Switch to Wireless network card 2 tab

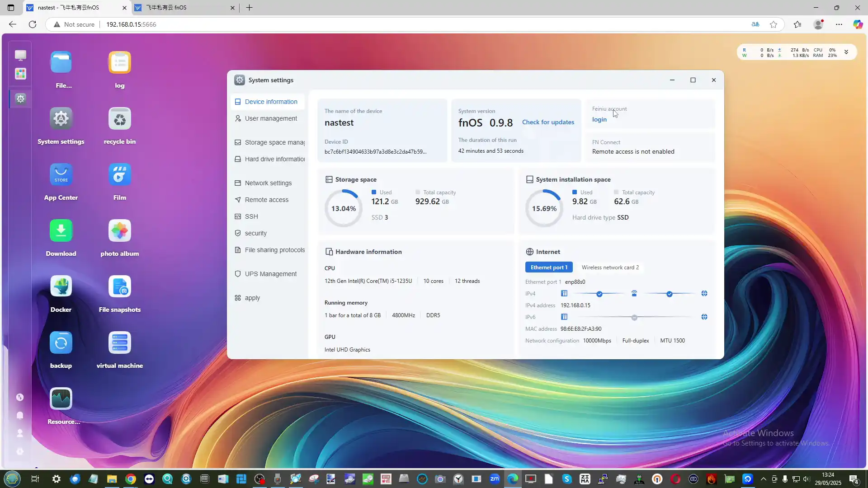click(610, 267)
